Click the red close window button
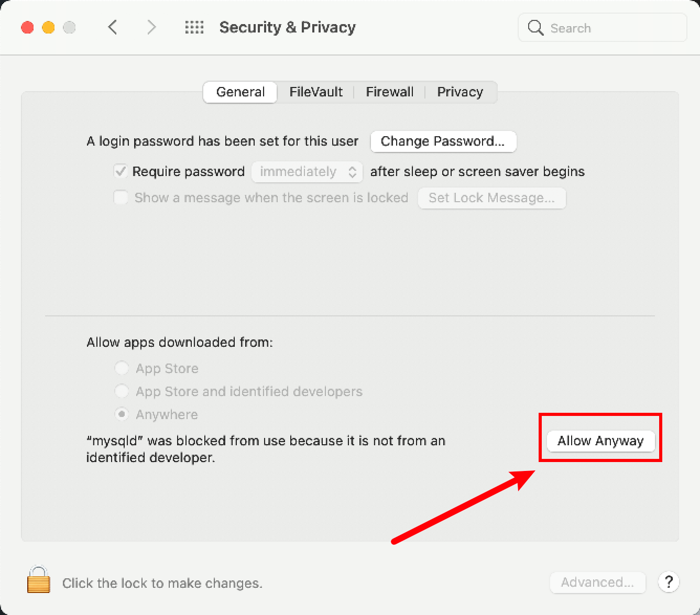 (x=27, y=27)
